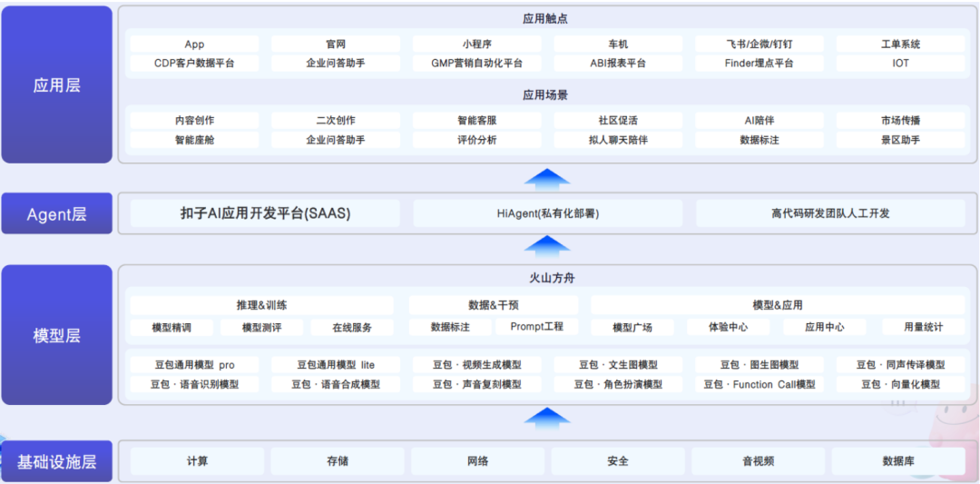Screen dimensions: 980x484
Task: Select the 数据&干预 group header
Action: pos(494,305)
